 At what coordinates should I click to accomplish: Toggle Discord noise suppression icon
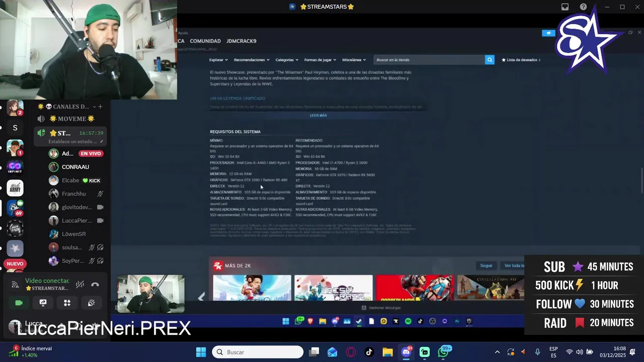point(80,285)
